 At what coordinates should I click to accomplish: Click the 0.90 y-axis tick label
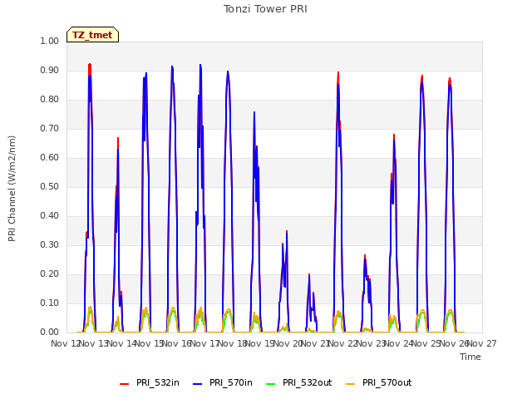point(50,70)
